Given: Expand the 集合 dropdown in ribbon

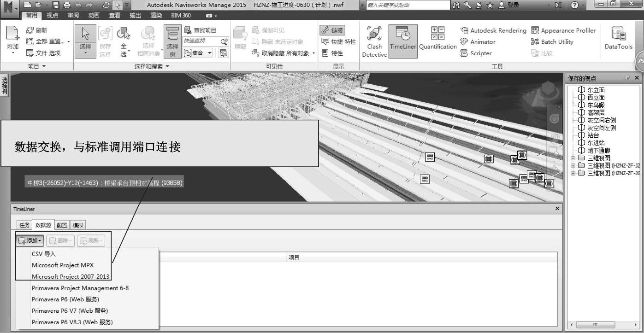Looking at the screenshot, I should [x=198, y=53].
